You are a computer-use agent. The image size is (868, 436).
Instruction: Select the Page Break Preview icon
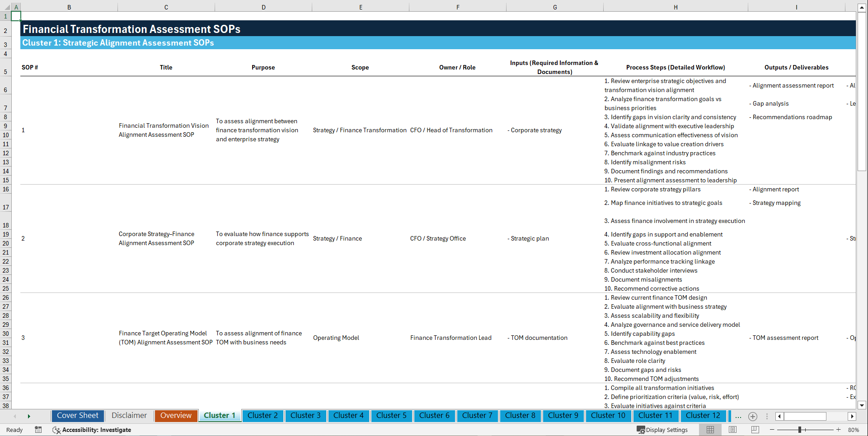755,429
